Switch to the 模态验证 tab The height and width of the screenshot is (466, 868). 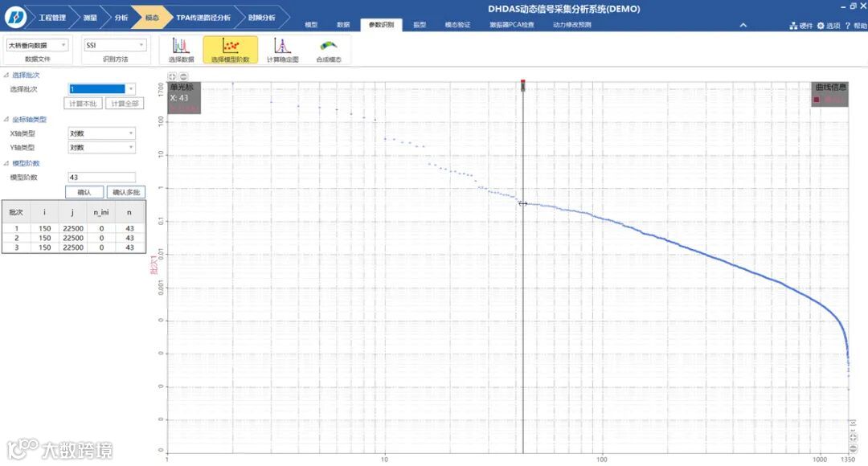(457, 25)
